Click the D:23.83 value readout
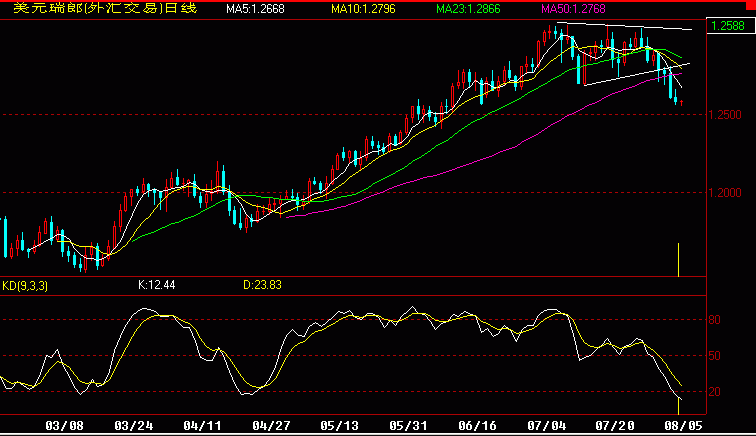 [262, 285]
